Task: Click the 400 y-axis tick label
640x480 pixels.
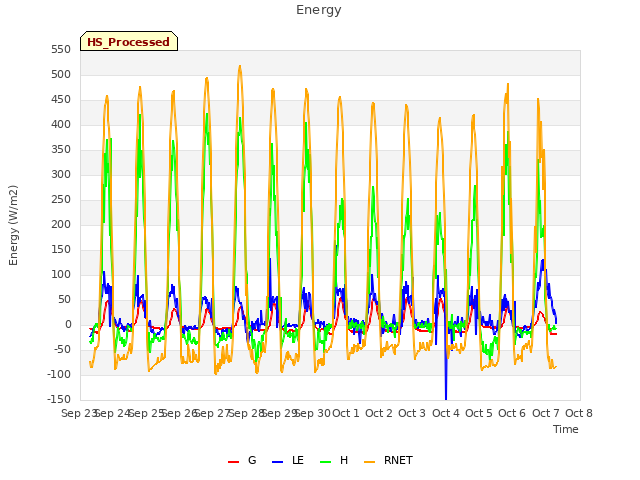Action: click(61, 124)
